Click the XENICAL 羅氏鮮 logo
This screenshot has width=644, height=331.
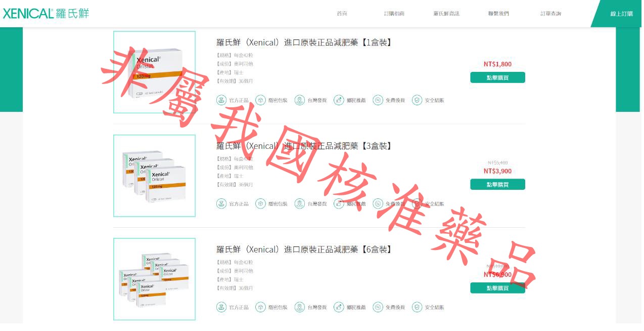(45, 14)
